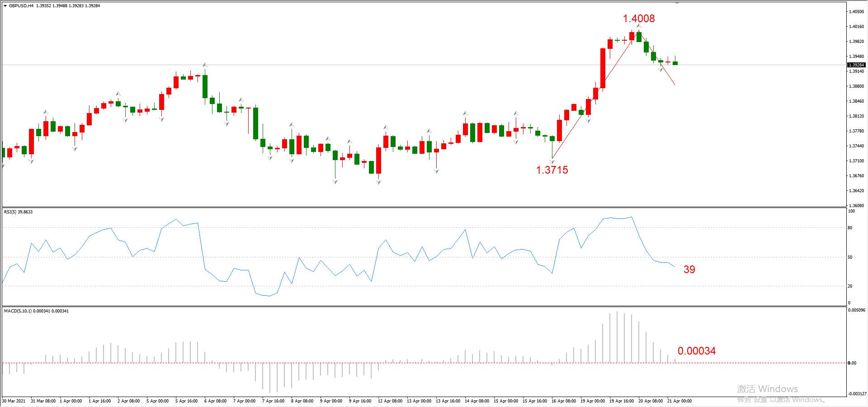The image size is (868, 407).
Task: Click the red 0.00034 annotation in the MACD panel
Action: (x=696, y=351)
